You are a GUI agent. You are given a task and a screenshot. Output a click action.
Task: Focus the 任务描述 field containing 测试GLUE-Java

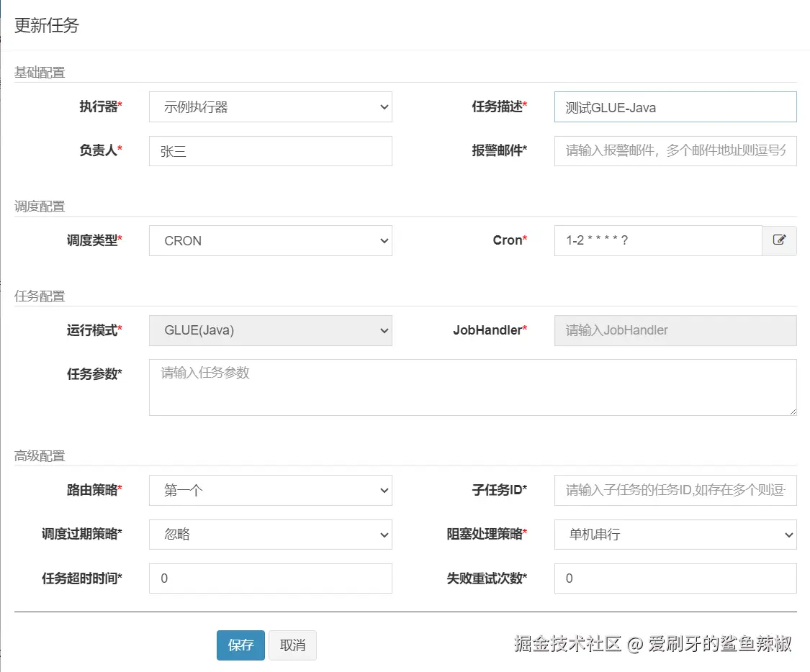(x=675, y=106)
